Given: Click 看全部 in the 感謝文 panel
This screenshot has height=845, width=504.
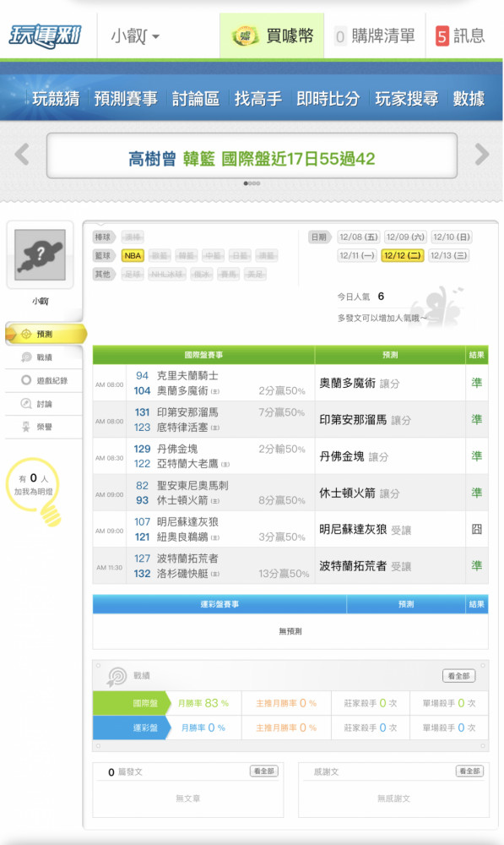Looking at the screenshot, I should pyautogui.click(x=469, y=771).
